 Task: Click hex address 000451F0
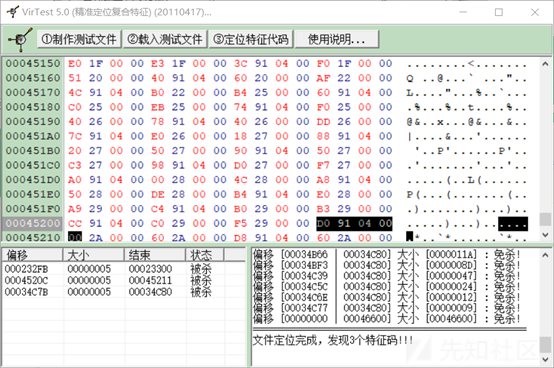(x=33, y=209)
